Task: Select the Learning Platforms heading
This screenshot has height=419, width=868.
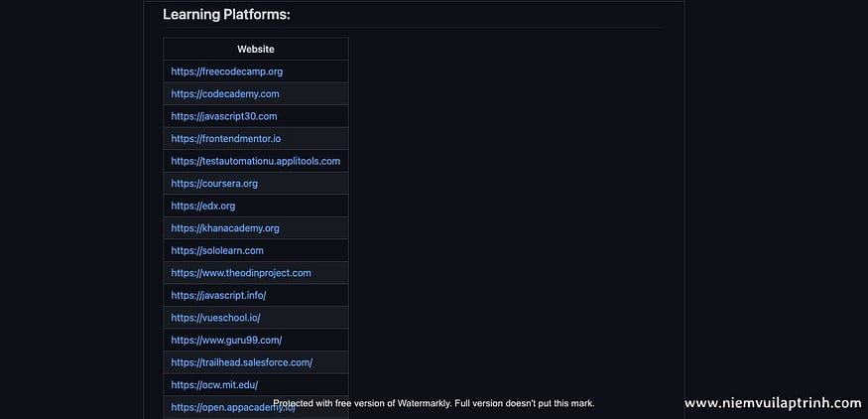Action: 226,15
